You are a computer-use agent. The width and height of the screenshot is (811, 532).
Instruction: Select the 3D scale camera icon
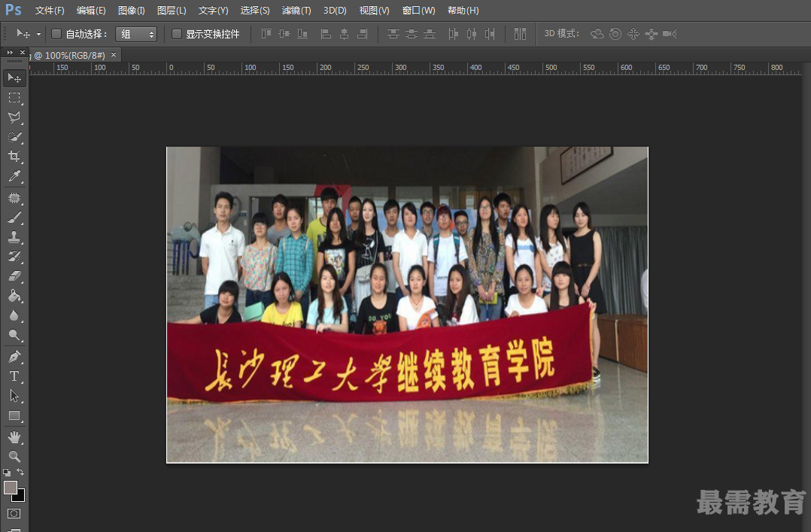[670, 34]
